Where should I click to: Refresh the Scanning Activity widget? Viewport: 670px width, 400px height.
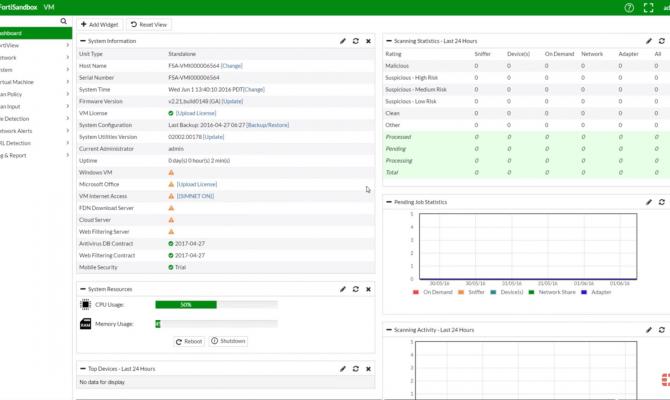point(661,330)
